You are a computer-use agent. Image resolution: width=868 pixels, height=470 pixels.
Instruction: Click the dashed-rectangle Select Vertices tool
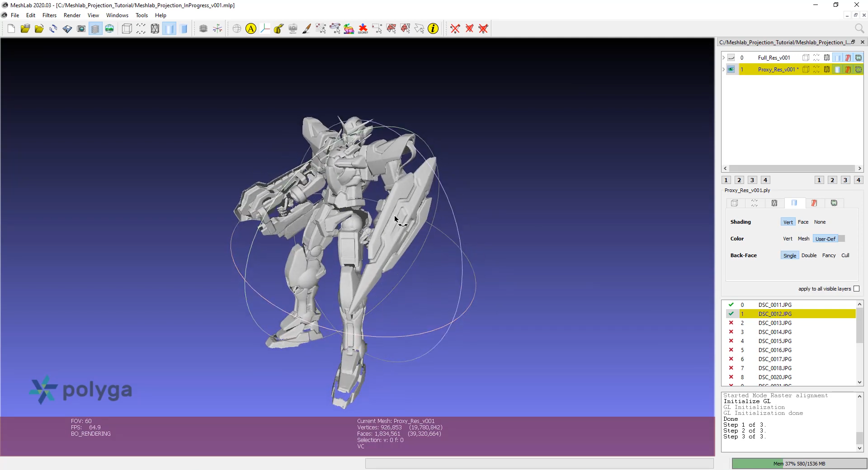coord(377,29)
